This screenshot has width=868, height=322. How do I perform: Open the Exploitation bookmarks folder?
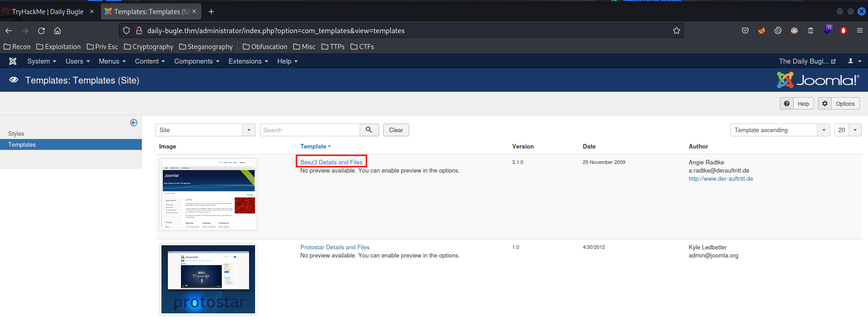(59, 47)
